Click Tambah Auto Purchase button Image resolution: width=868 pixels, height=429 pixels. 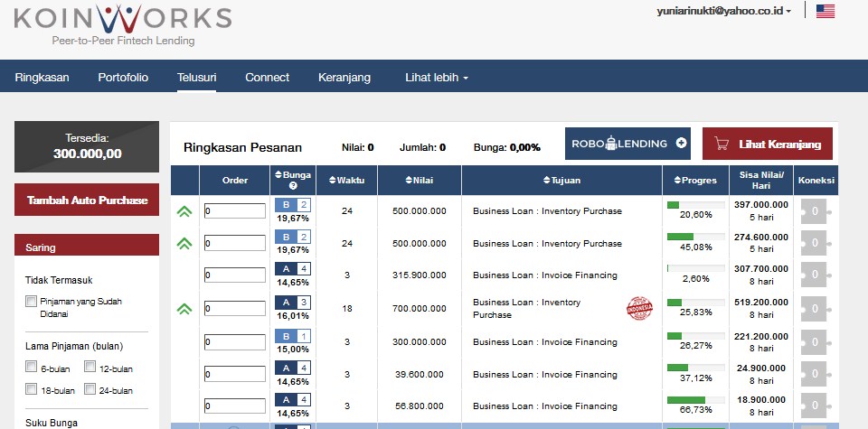87,200
